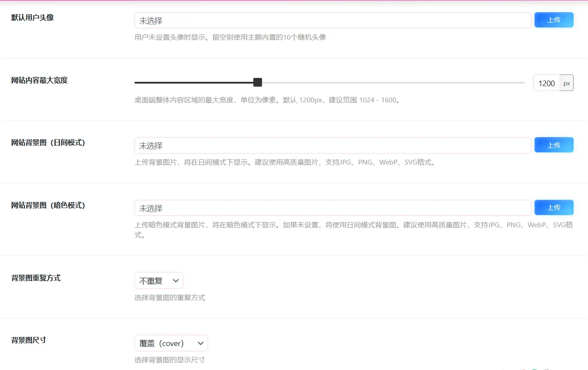Click the 选择背景图的显示尺寸 help text
This screenshot has width=588, height=370.
click(x=170, y=360)
